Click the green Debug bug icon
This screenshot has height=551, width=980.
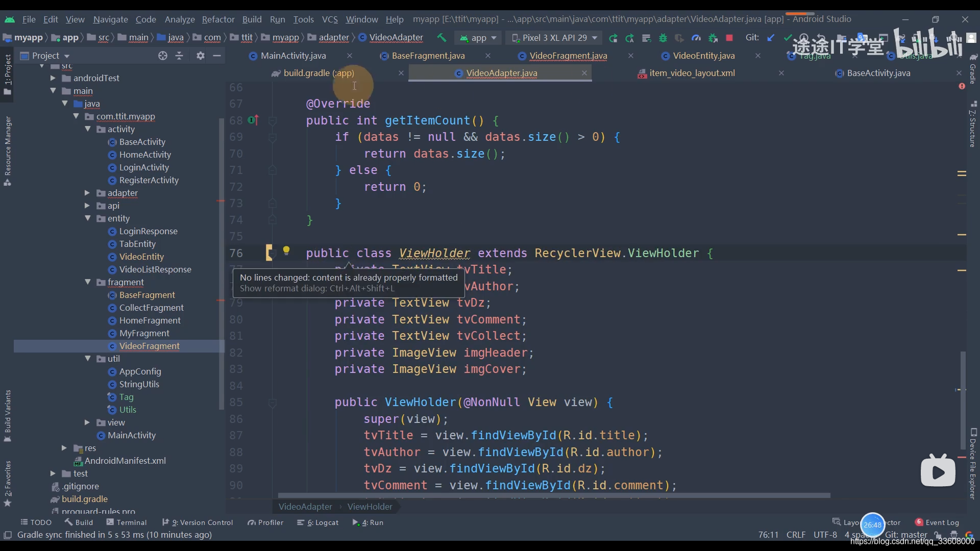coord(663,38)
